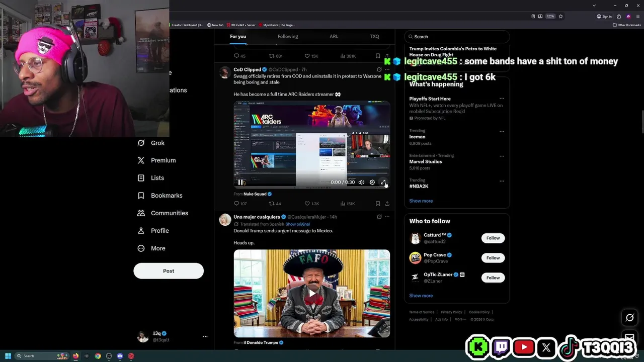View analytics of CoD Clipped post (151K)
This screenshot has width=644, height=362.
pos(348,204)
